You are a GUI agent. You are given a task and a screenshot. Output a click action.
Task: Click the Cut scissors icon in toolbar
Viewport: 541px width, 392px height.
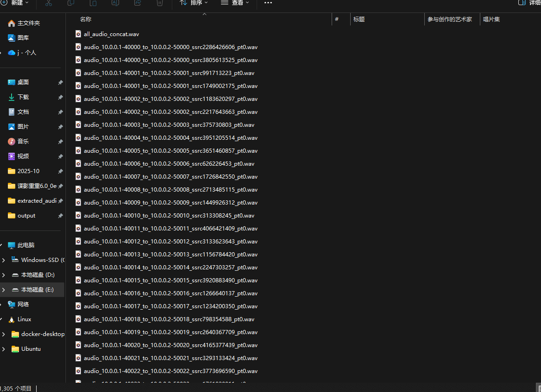[x=49, y=3]
